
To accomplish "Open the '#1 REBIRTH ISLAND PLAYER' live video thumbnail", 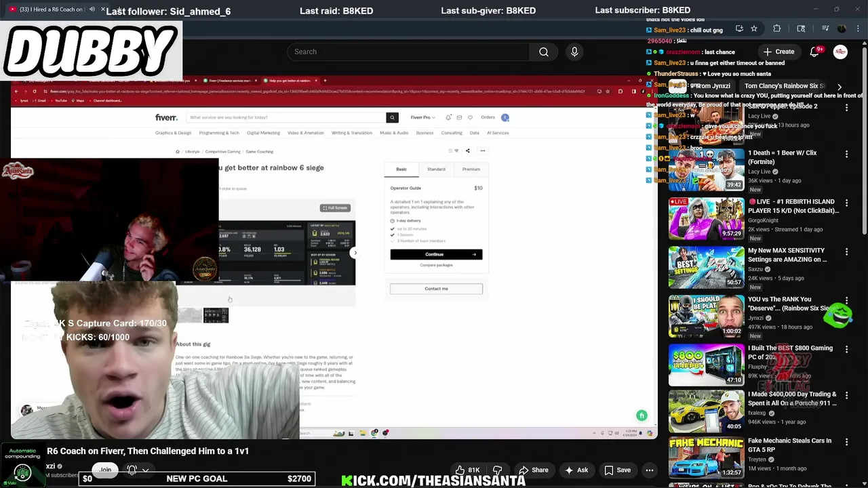I will click(x=706, y=218).
